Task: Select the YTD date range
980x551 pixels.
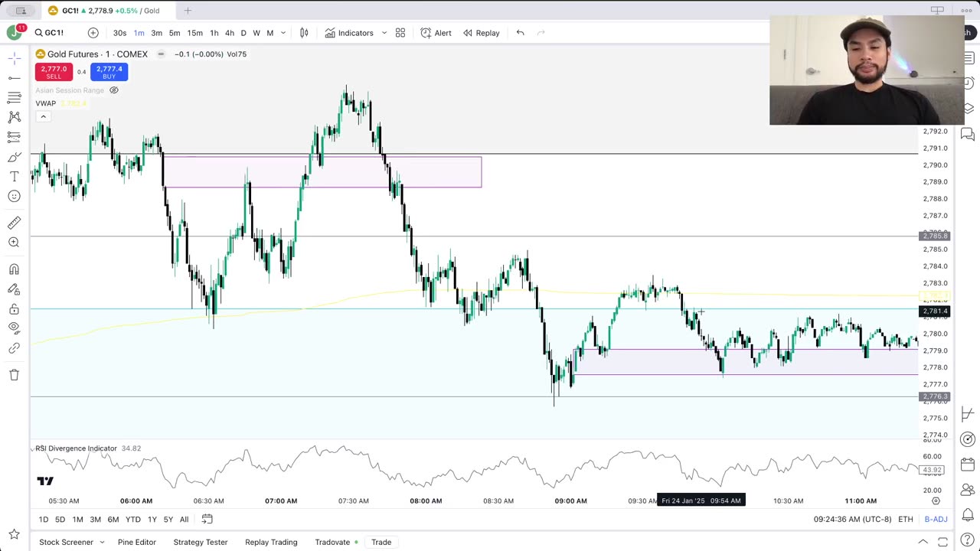Action: coord(133,520)
